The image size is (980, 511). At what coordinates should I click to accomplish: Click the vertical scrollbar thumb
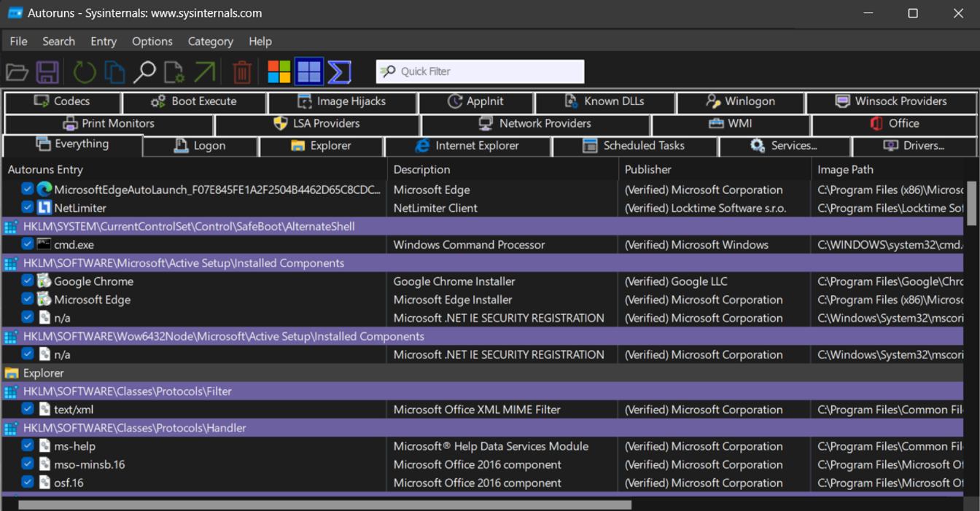(971, 203)
